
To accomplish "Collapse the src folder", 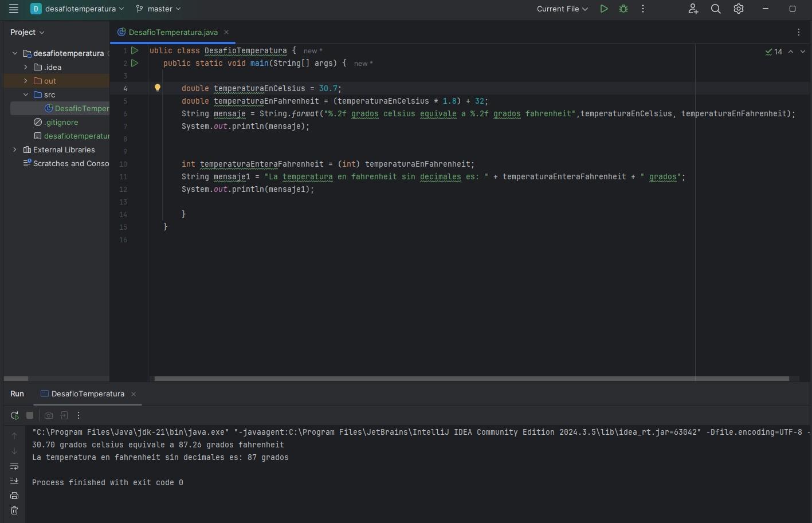I will 25,95.
